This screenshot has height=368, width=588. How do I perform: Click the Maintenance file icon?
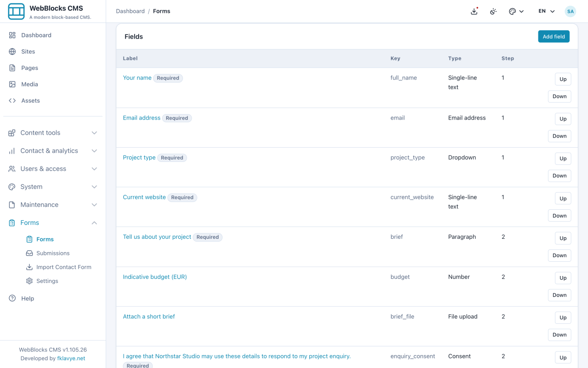[12, 205]
